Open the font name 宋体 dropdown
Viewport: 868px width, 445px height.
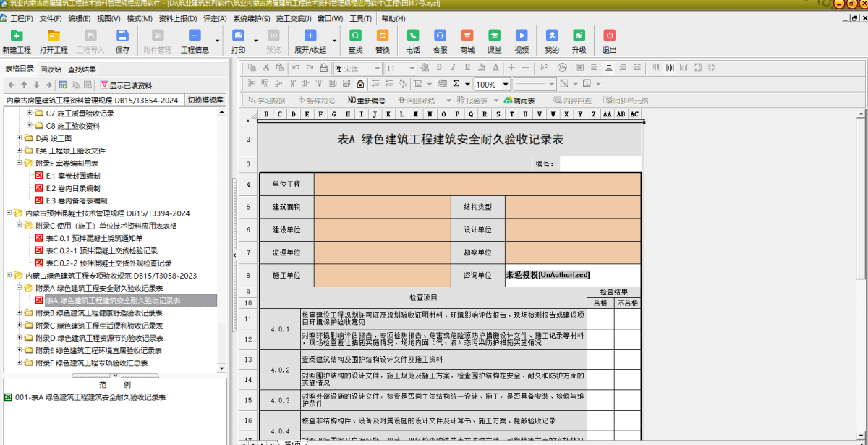377,68
